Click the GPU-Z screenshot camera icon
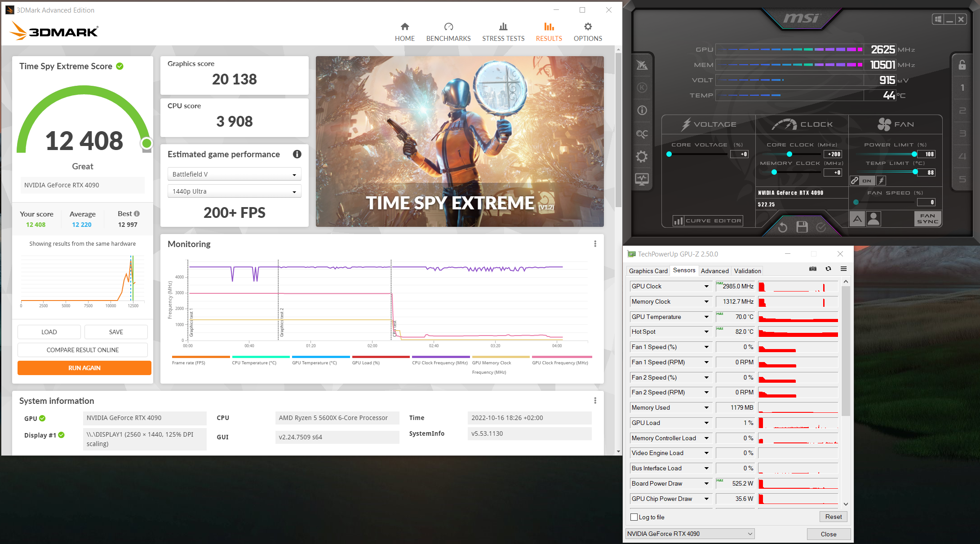Image resolution: width=980 pixels, height=544 pixels. coord(812,269)
